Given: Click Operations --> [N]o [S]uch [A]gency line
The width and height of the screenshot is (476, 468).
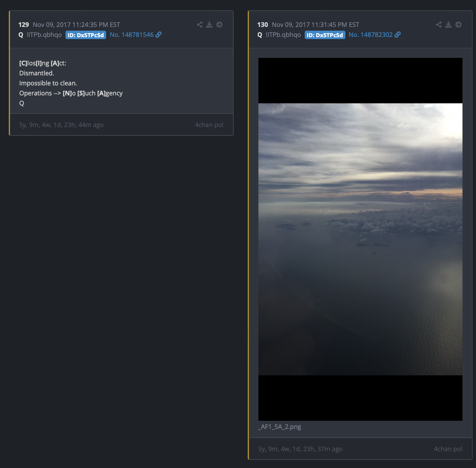Looking at the screenshot, I should 71,93.
